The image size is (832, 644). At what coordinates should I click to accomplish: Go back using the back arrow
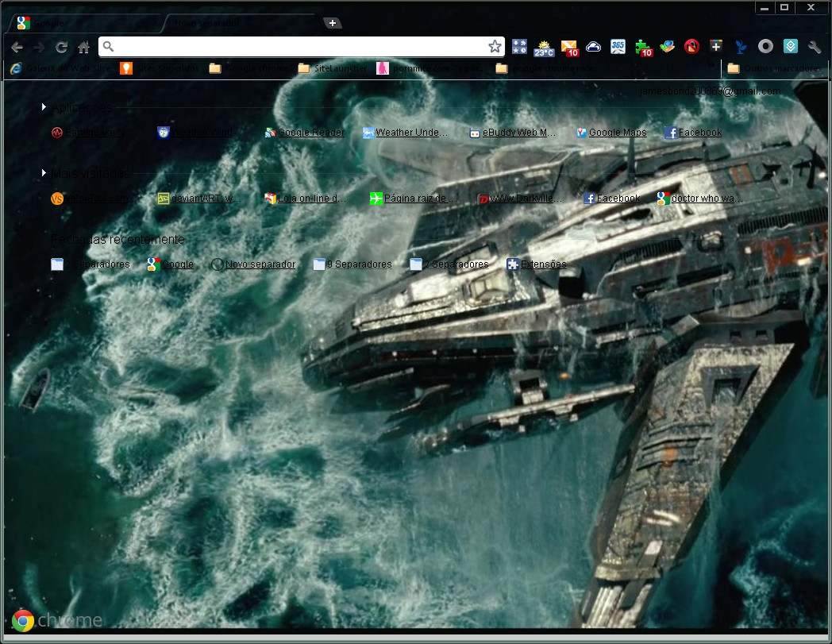click(17, 48)
